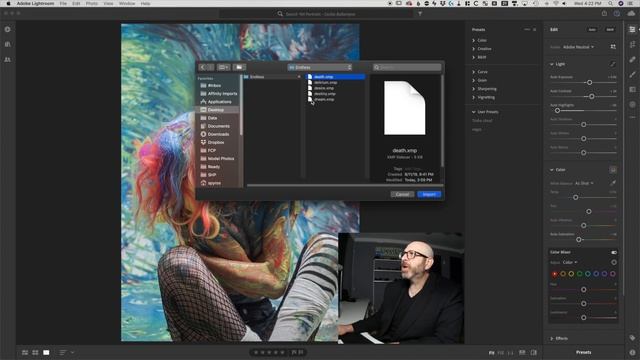Open the View menu
The image size is (640, 360).
(108, 3)
